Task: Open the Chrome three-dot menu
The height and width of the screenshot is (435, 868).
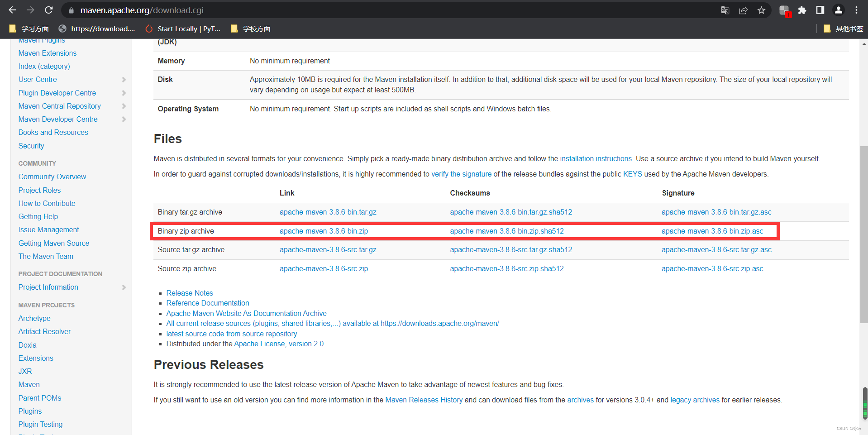Action: click(x=856, y=10)
